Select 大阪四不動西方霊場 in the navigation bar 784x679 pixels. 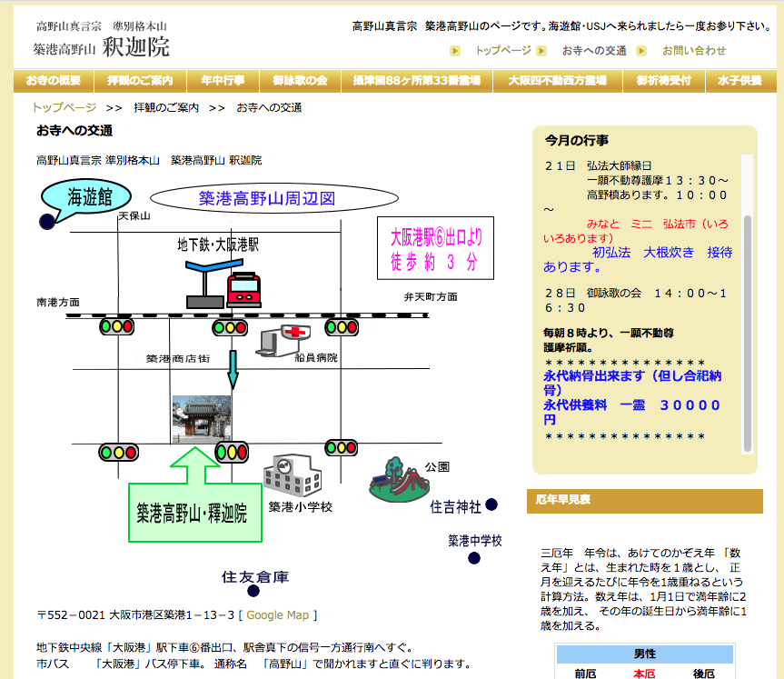(557, 81)
